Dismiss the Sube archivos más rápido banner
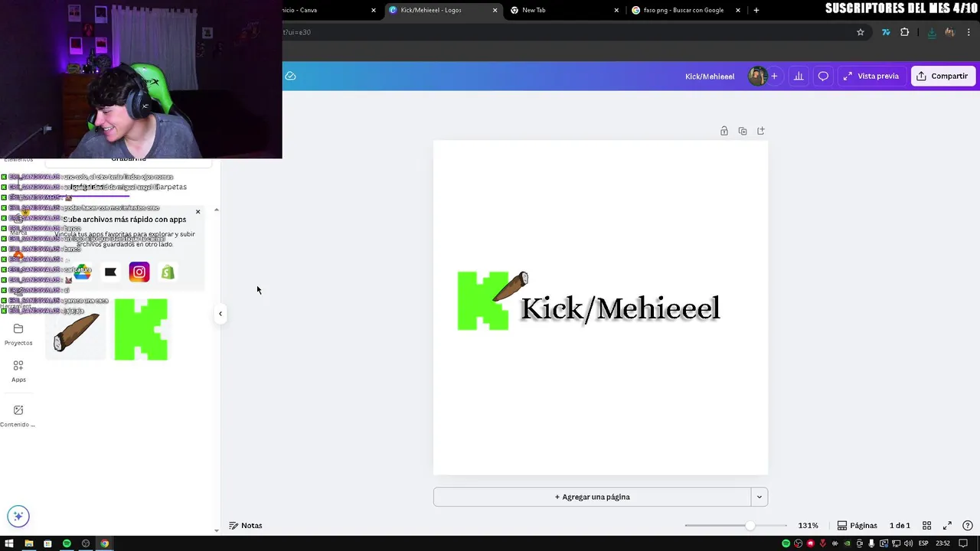This screenshot has height=551, width=980. (x=198, y=212)
